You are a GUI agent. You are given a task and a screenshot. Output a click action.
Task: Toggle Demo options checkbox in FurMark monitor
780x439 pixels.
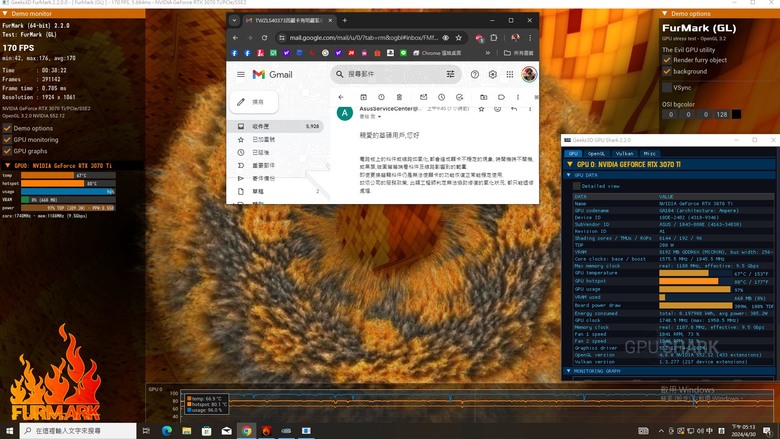(7, 128)
